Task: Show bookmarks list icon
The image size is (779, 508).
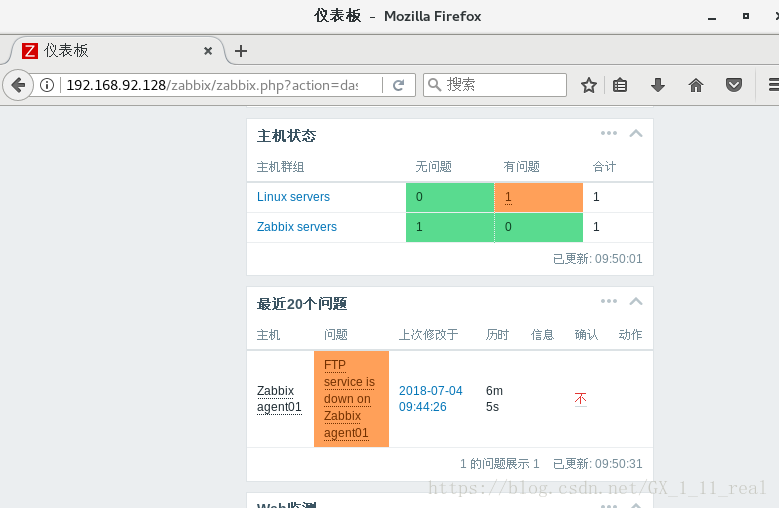Action: pyautogui.click(x=620, y=85)
